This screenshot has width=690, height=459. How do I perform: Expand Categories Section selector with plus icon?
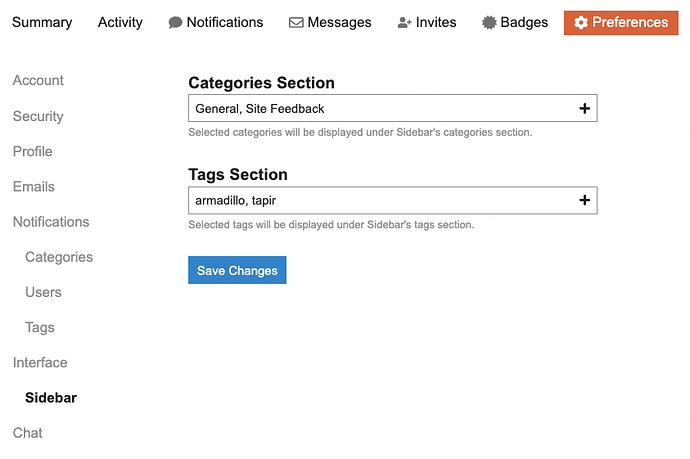tap(584, 108)
